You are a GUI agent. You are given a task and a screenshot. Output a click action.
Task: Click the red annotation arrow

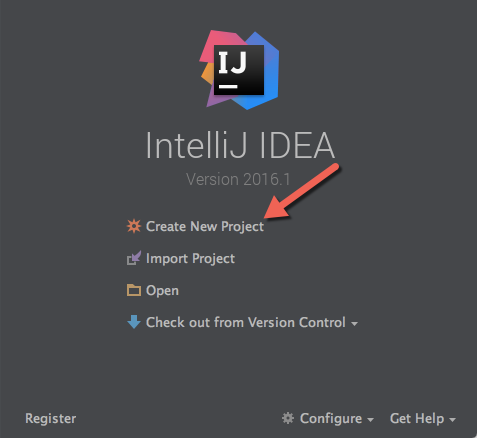(x=301, y=191)
